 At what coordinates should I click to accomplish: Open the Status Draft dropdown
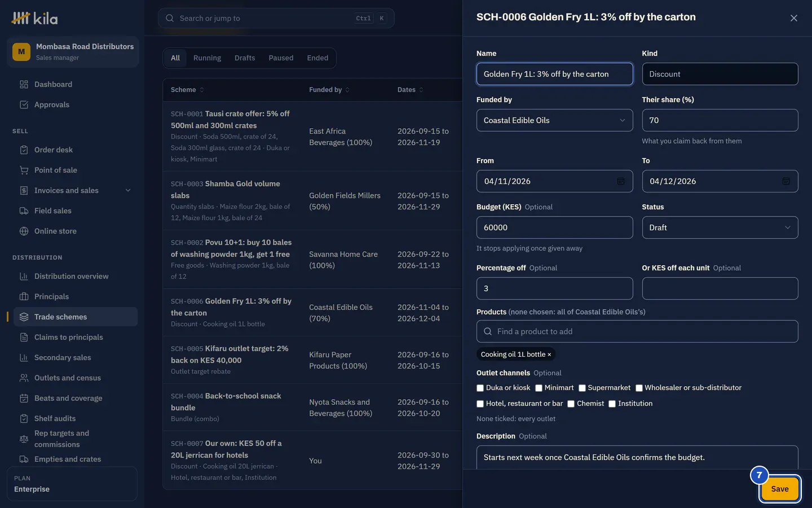point(720,227)
